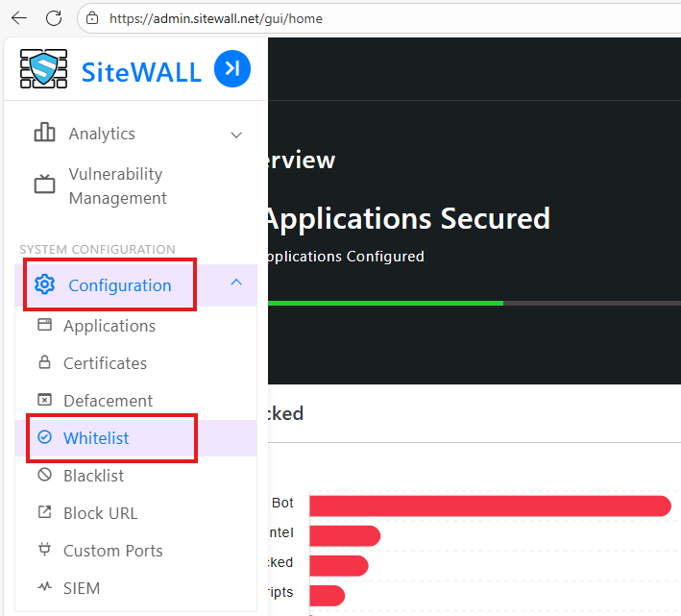681x616 pixels.
Task: Click the Blacklist prohibited circle icon
Action: tap(44, 476)
